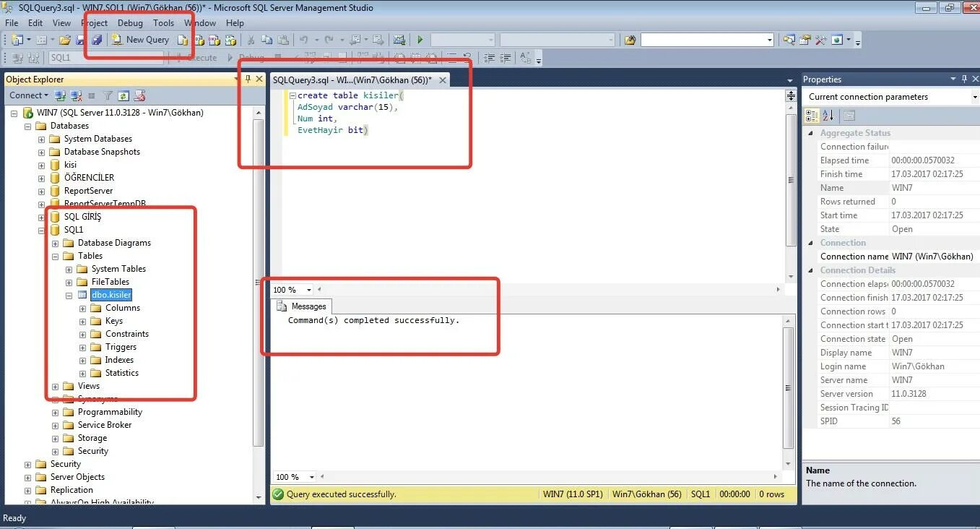Image resolution: width=980 pixels, height=529 pixels.
Task: Click the Disconnect icon in Object Explorer
Action: coord(75,95)
